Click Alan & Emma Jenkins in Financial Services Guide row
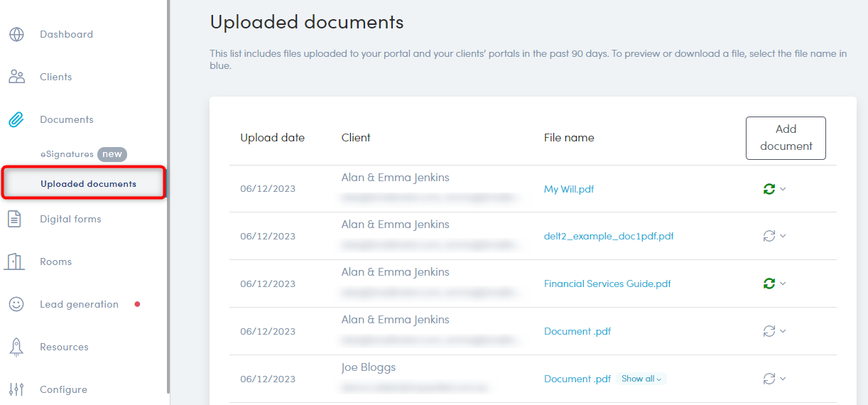868x405 pixels. point(395,272)
